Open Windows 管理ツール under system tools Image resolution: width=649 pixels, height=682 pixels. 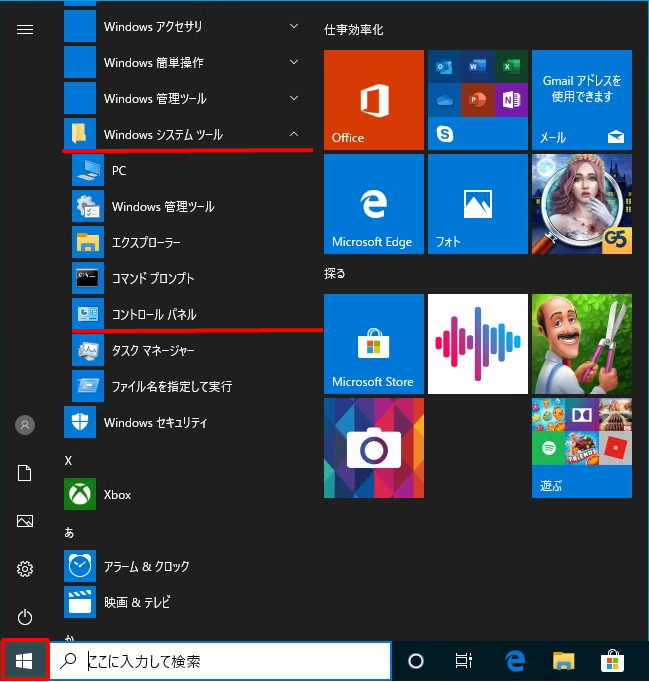pos(192,207)
